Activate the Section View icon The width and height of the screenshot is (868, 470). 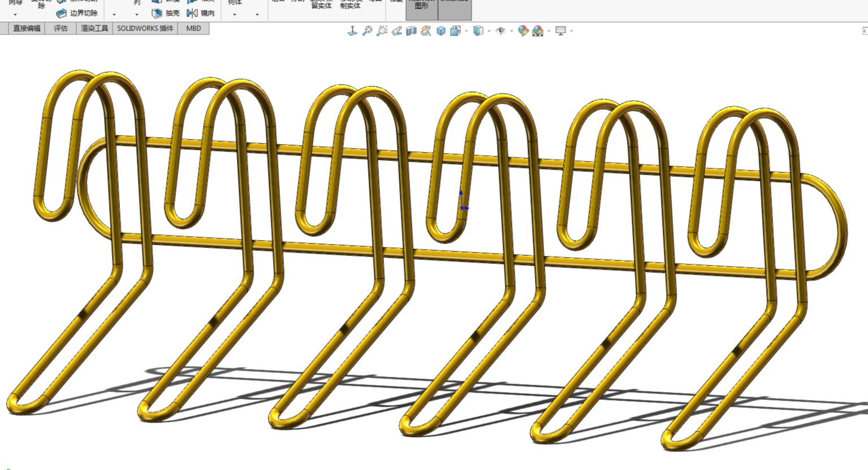(x=411, y=31)
